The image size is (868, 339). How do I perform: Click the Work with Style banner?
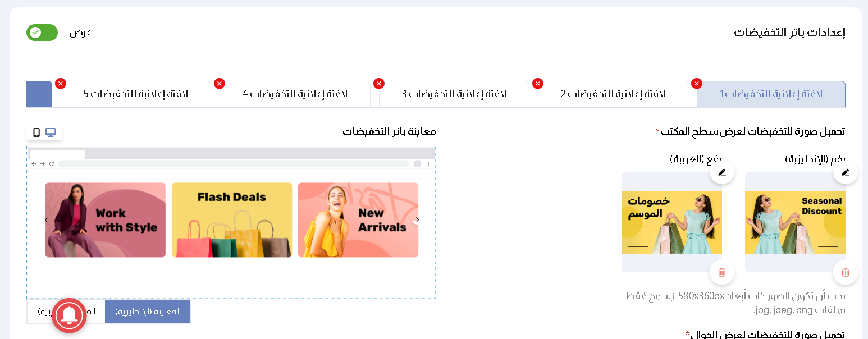pos(106,220)
